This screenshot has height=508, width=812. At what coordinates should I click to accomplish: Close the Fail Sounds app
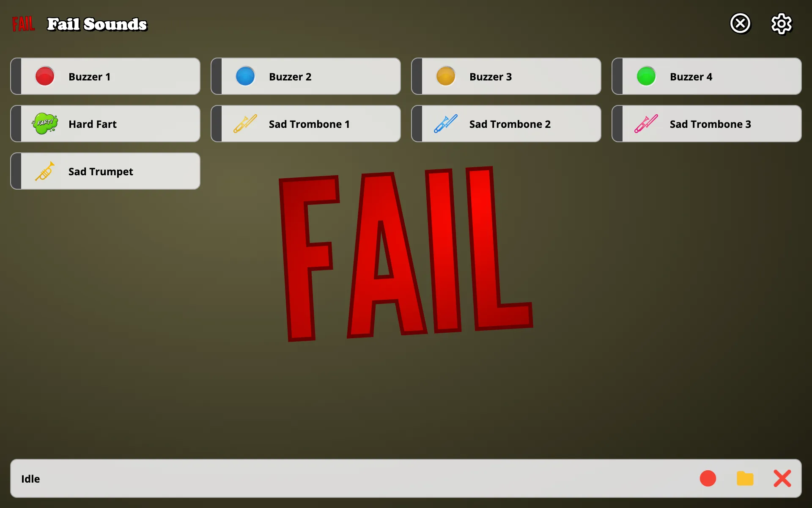(740, 23)
